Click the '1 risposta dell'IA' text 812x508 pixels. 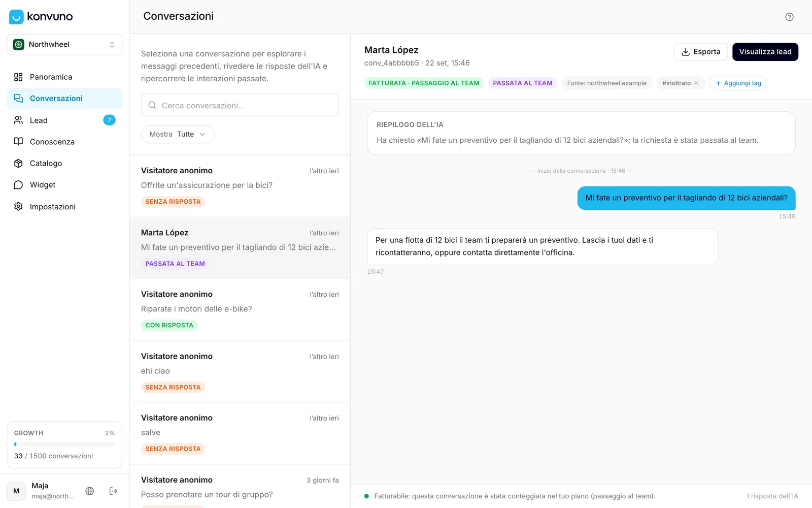[772, 496]
